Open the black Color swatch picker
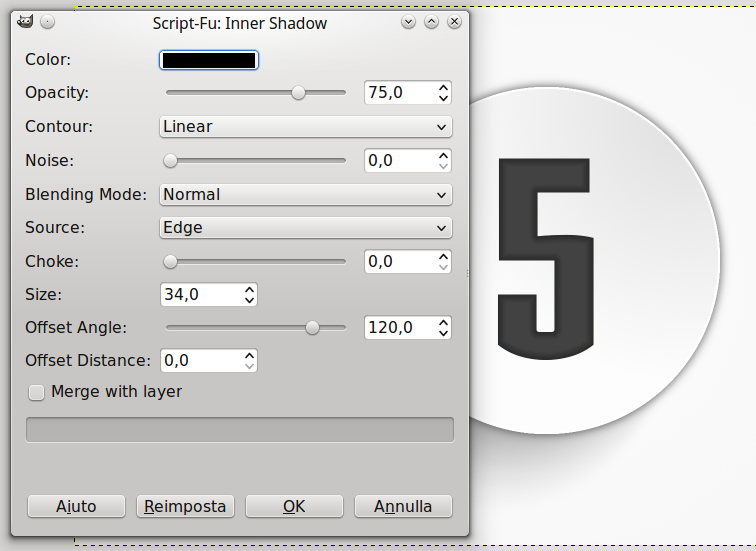The width and height of the screenshot is (756, 551). pos(209,60)
